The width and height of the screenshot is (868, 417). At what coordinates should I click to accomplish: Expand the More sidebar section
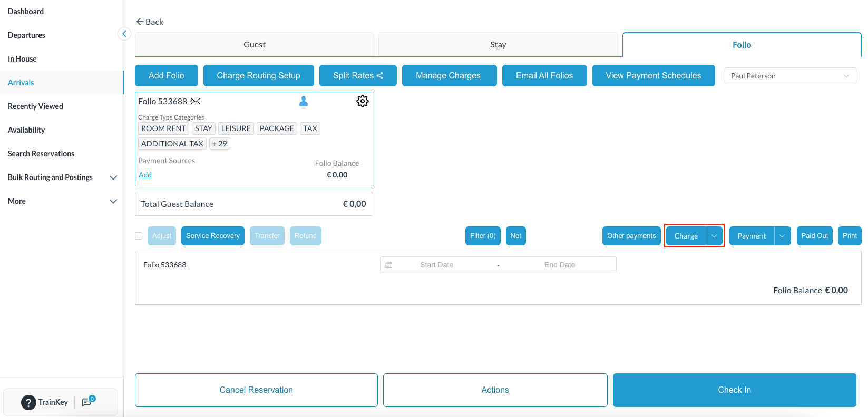coord(113,201)
